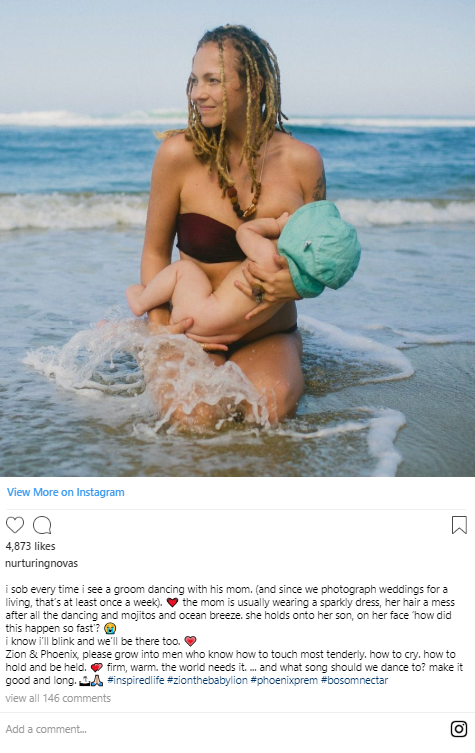The height and width of the screenshot is (753, 475).
Task: Click the heart emoji after 'hold and be held'
Action: coord(97,668)
